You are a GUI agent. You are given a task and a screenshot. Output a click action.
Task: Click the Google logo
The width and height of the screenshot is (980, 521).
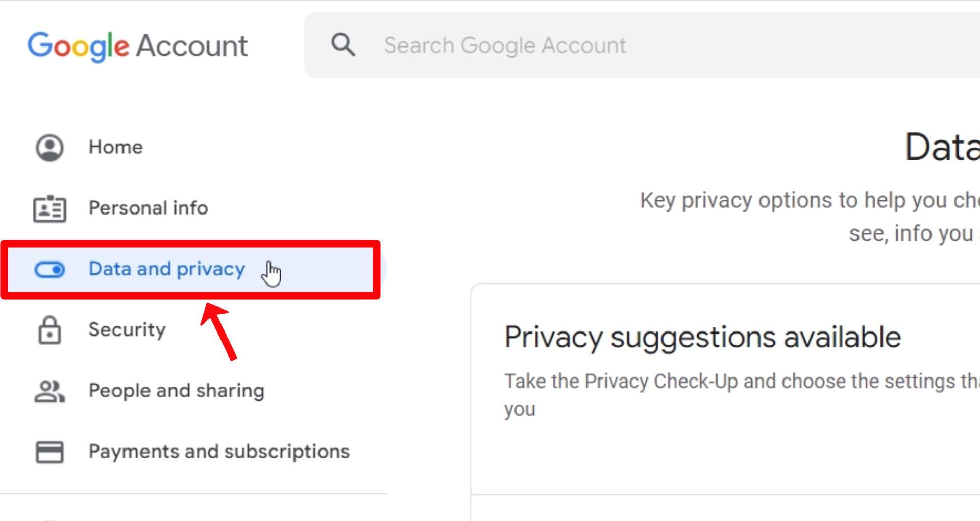click(x=78, y=46)
